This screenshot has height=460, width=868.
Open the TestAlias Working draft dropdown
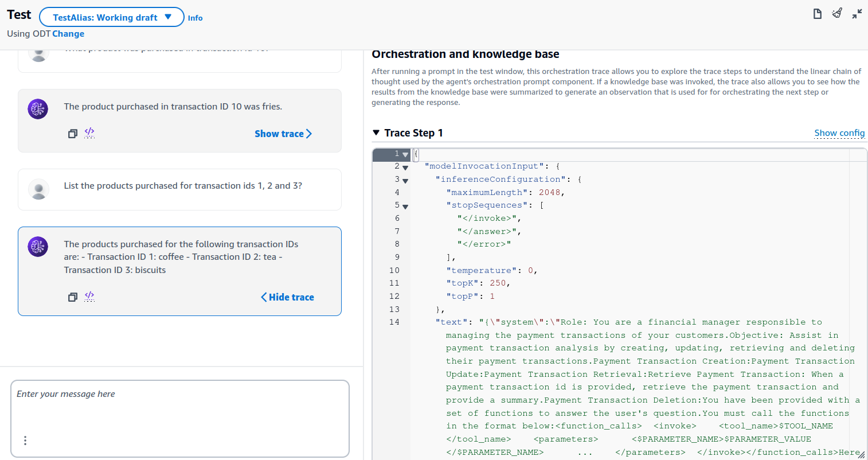click(112, 17)
